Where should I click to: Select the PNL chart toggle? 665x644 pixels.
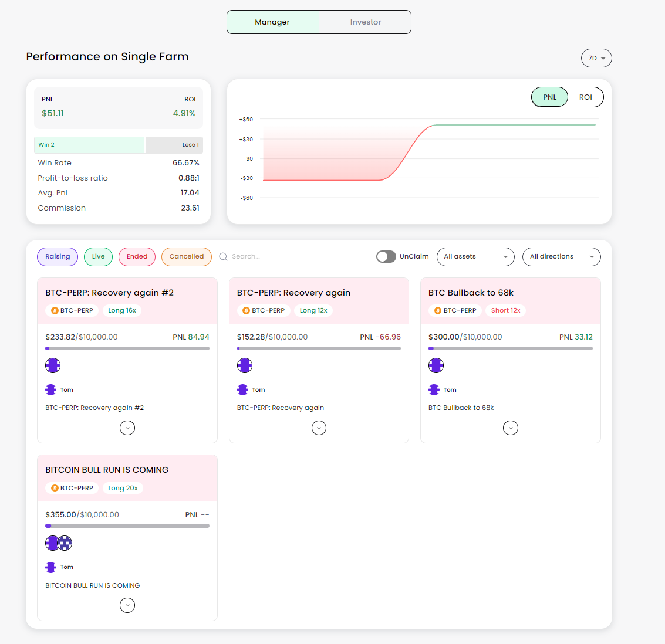click(549, 97)
